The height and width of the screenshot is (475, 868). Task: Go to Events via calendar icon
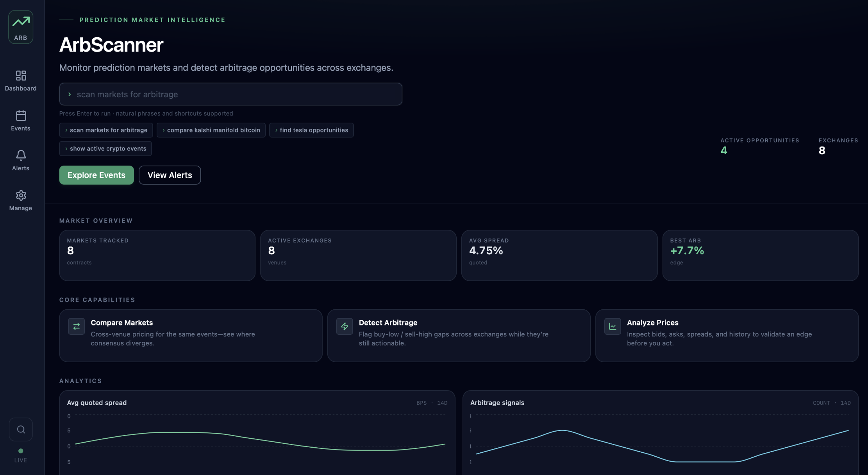coord(21,116)
